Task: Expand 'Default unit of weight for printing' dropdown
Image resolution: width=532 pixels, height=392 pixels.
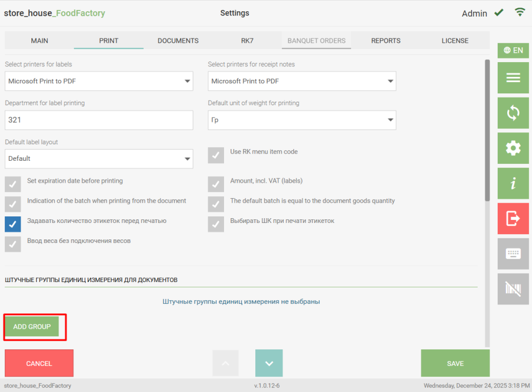Action: point(301,120)
